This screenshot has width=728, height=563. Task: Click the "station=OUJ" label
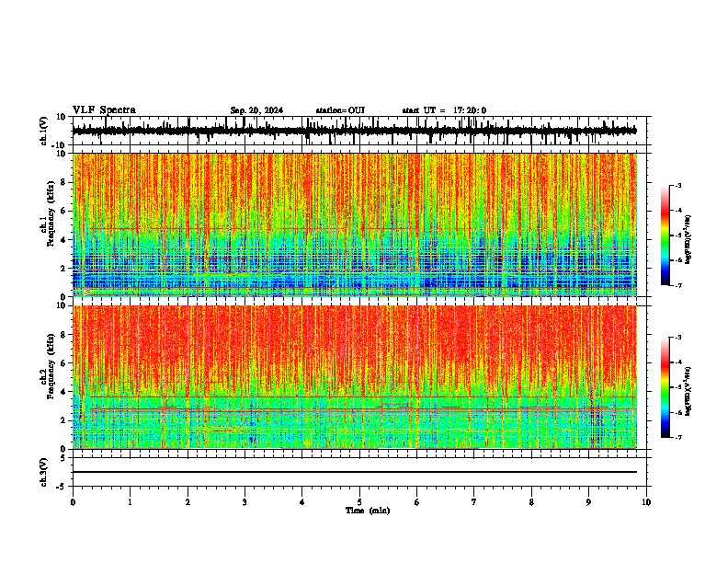coord(340,110)
